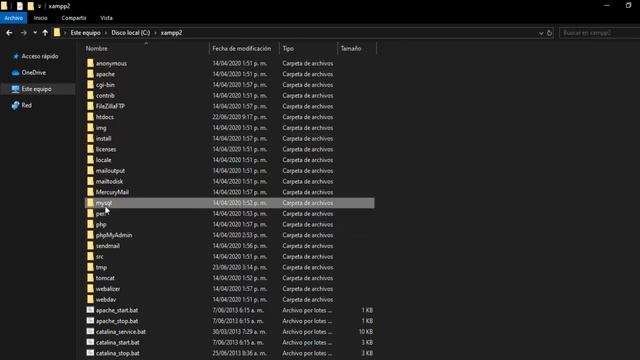
Task: Select the licenses folder icon
Action: (90, 149)
